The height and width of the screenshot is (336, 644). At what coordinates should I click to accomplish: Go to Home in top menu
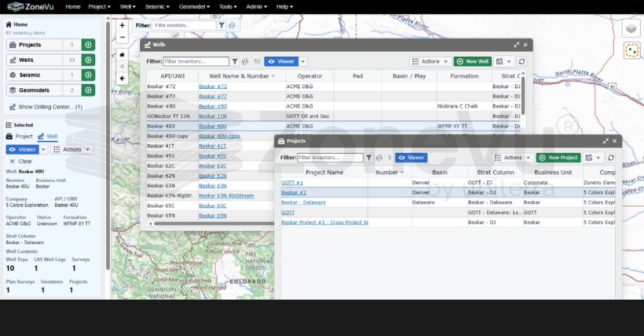pyautogui.click(x=73, y=6)
